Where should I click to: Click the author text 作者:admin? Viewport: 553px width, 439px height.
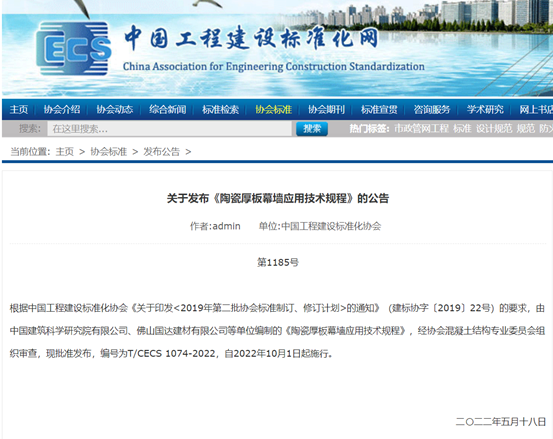click(215, 226)
